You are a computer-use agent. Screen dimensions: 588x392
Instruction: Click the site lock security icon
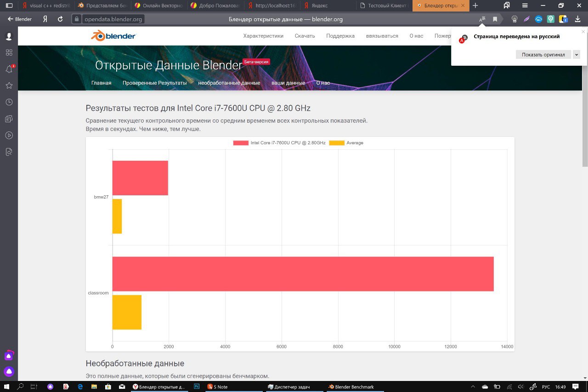click(x=77, y=19)
